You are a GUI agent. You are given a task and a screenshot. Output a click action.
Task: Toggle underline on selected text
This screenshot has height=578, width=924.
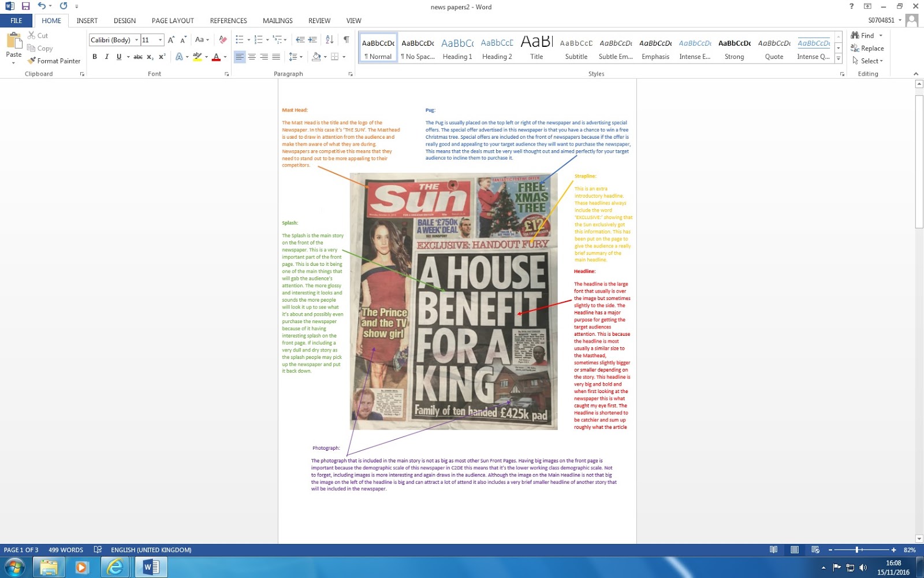[x=118, y=57]
